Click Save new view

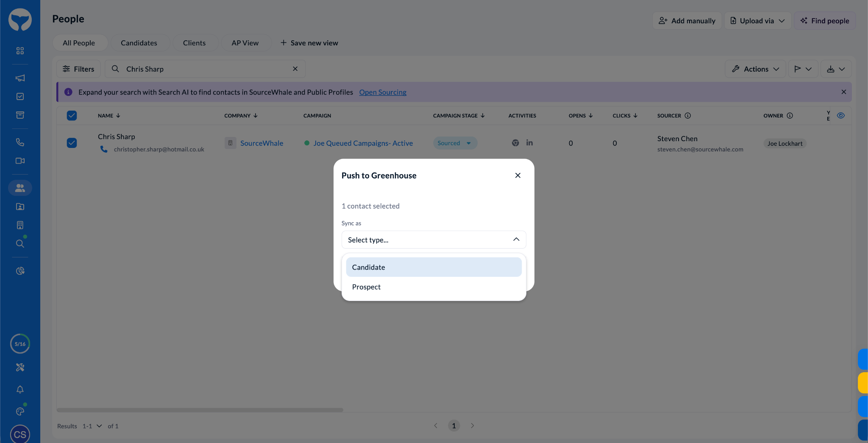click(309, 43)
